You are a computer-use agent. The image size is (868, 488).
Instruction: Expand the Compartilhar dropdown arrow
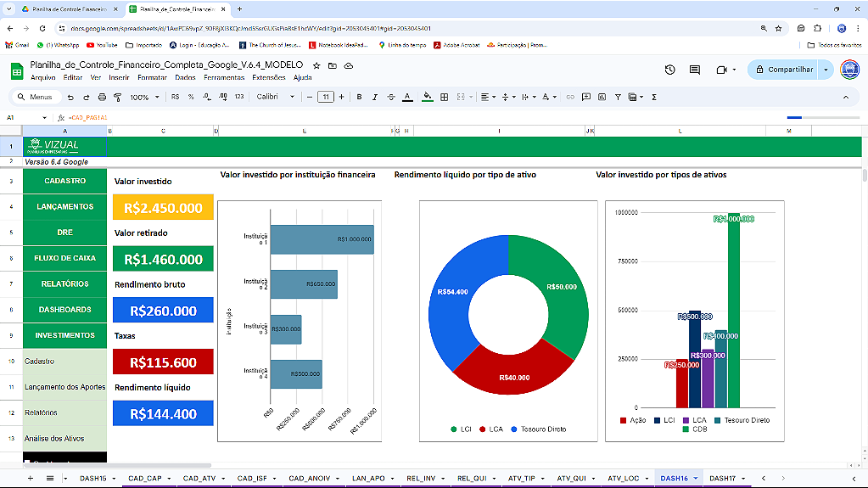pos(826,70)
